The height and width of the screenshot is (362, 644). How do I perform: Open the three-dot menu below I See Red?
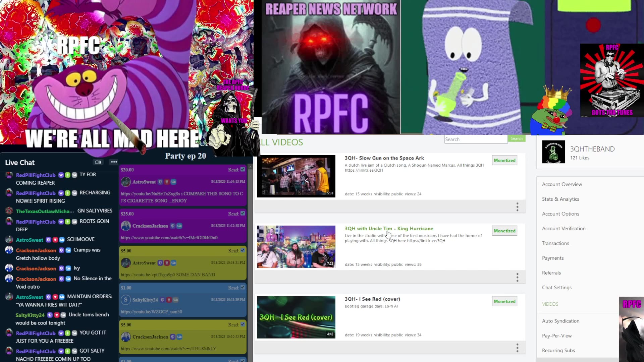[517, 348]
